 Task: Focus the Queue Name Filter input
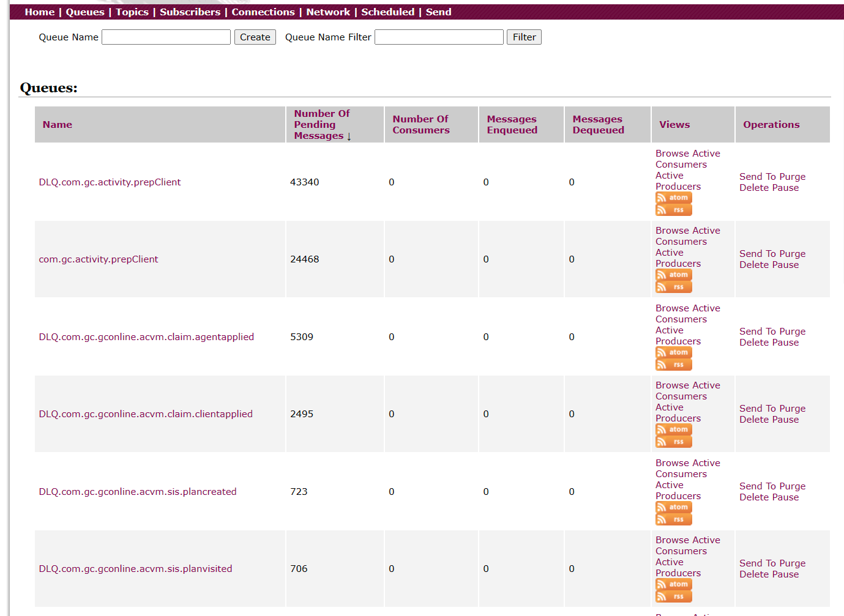439,37
